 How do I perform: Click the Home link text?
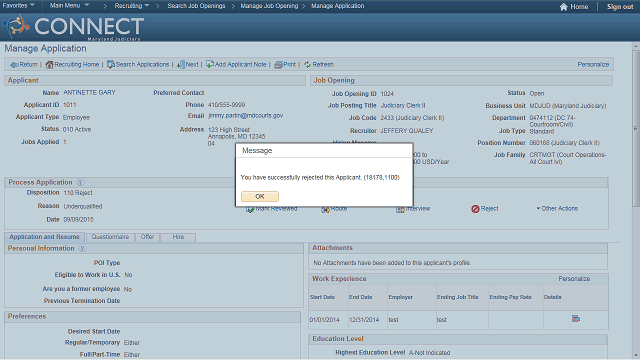point(579,7)
